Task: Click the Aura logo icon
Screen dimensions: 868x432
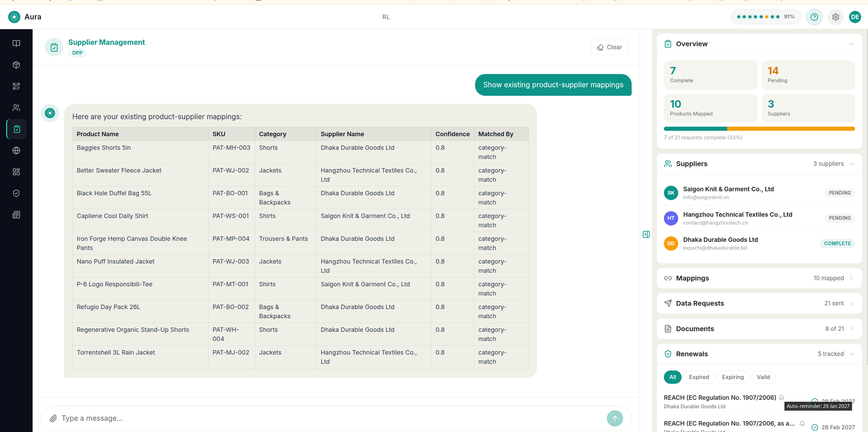Action: pyautogui.click(x=14, y=17)
